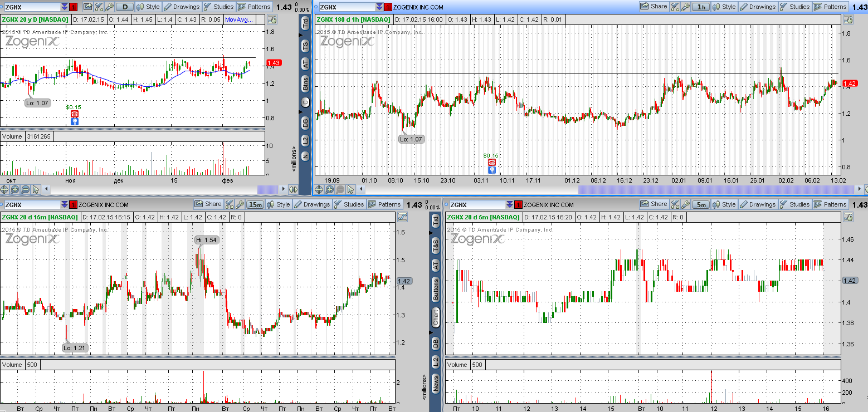The width and height of the screenshot is (868, 412).
Task: Toggle hand cursor icon on 1h chart
Action: pyautogui.click(x=849, y=19)
